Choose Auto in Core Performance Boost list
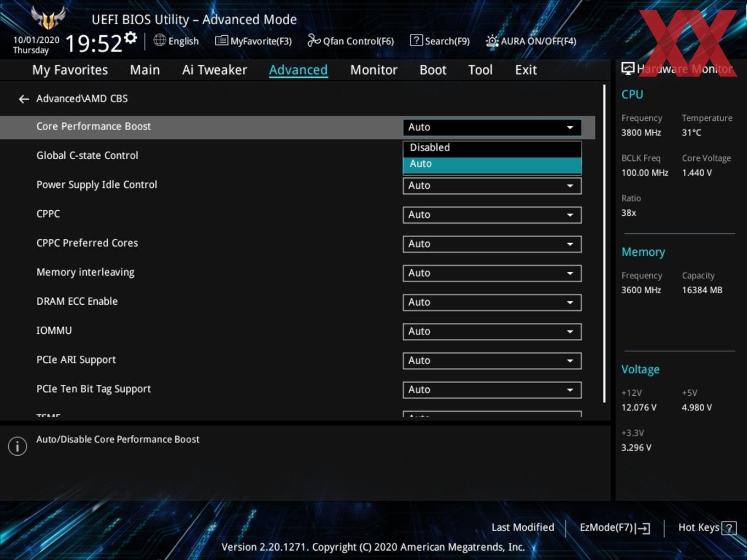This screenshot has height=560, width=747. (x=492, y=164)
